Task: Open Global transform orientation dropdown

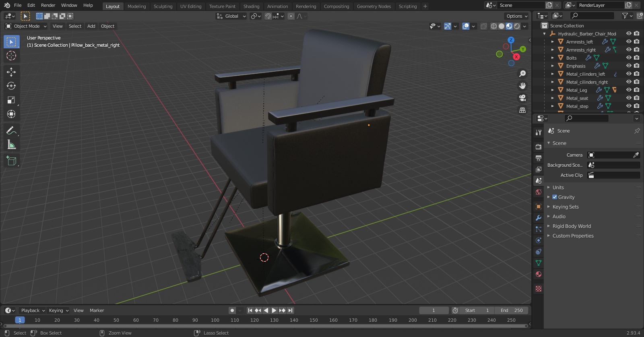Action: pos(231,16)
